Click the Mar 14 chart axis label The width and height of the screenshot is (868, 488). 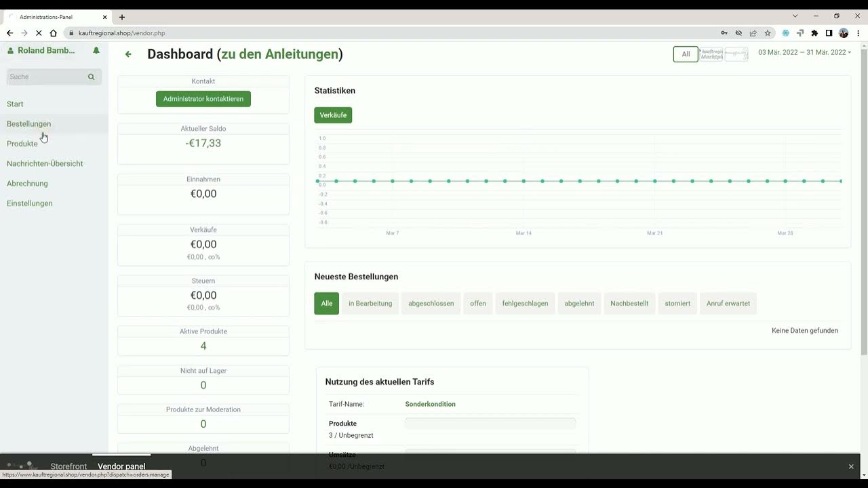point(524,233)
